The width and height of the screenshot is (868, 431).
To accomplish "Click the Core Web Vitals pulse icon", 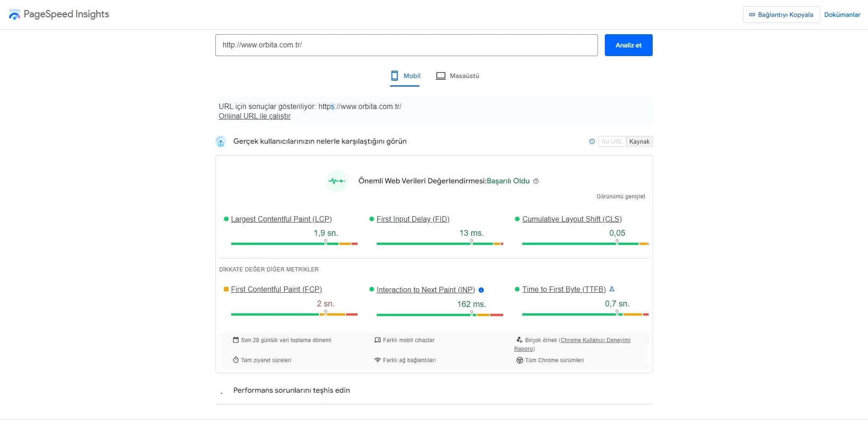I will [x=337, y=181].
